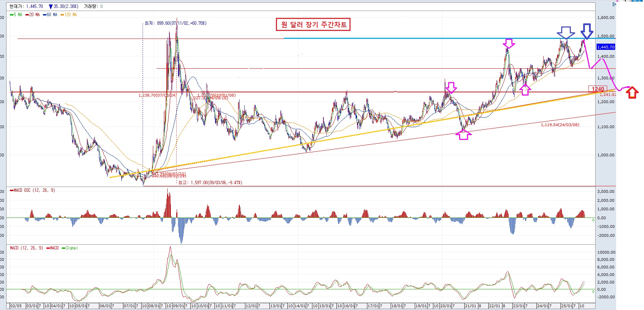Image resolution: width=644 pixels, height=310 pixels.
Task: Click the 1,119.54(24/03/08) trendline label
Action: click(560, 125)
